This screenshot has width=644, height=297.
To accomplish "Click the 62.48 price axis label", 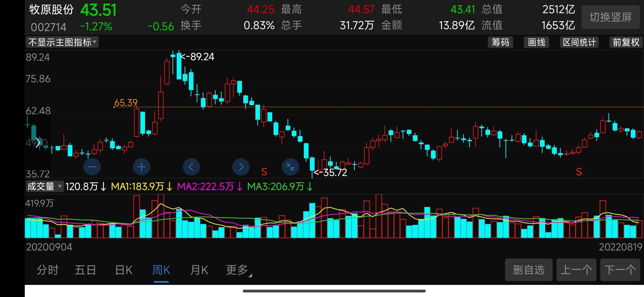I will (38, 111).
